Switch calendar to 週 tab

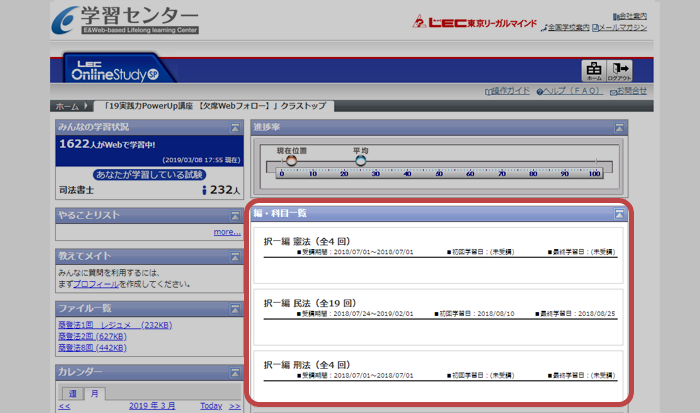pos(72,393)
